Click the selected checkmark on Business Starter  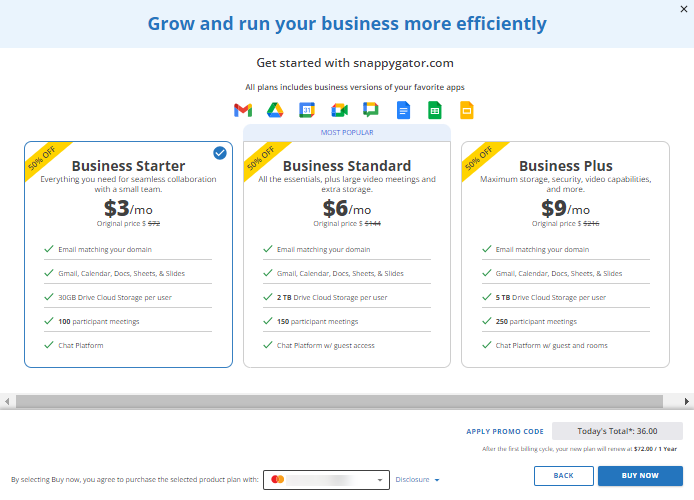(220, 153)
